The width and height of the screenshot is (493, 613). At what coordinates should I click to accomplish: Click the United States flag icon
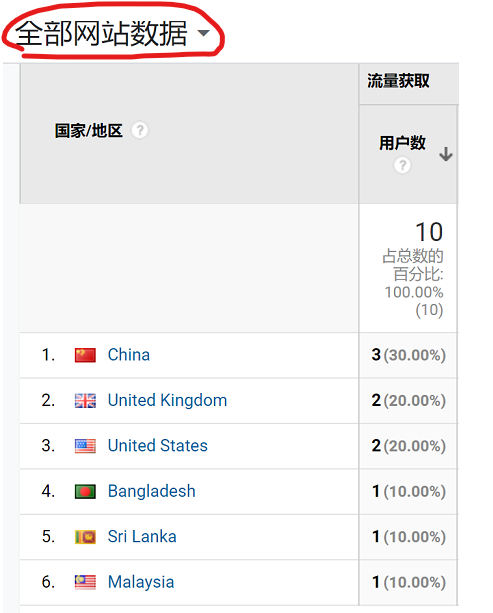85,446
